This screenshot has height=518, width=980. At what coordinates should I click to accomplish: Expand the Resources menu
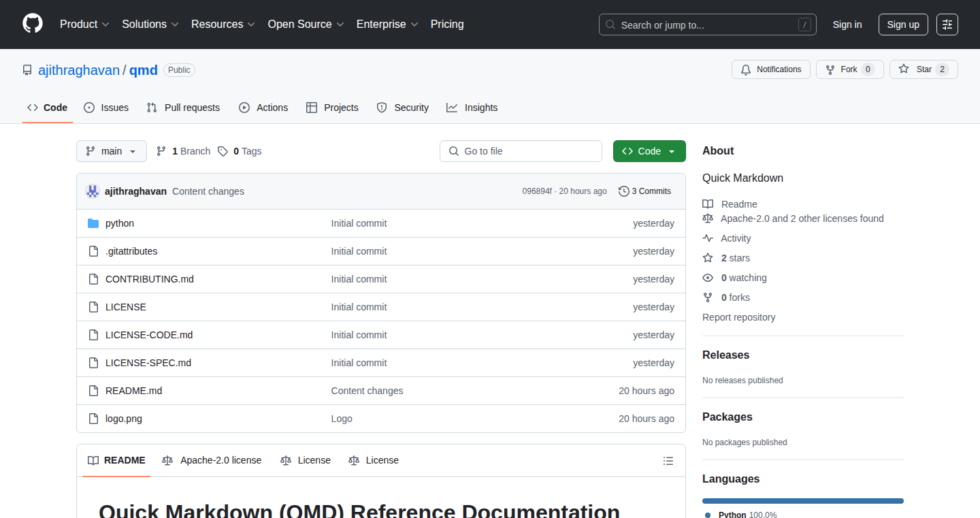223,25
